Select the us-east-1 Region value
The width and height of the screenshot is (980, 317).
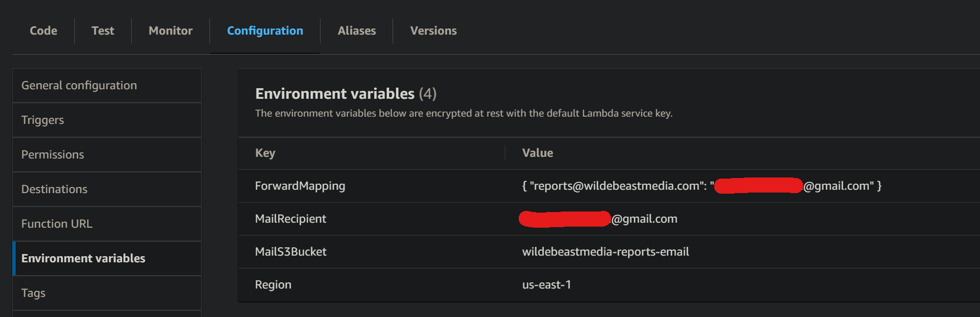[x=546, y=285]
